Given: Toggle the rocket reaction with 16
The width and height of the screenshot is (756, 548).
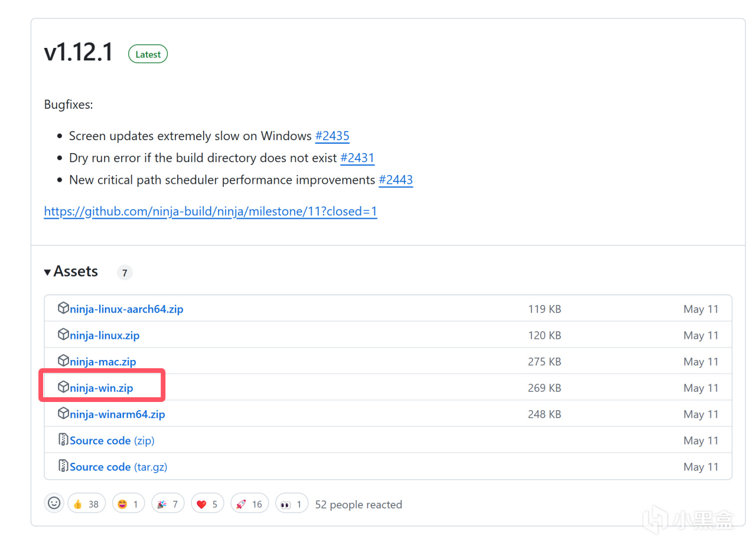Looking at the screenshot, I should [249, 504].
